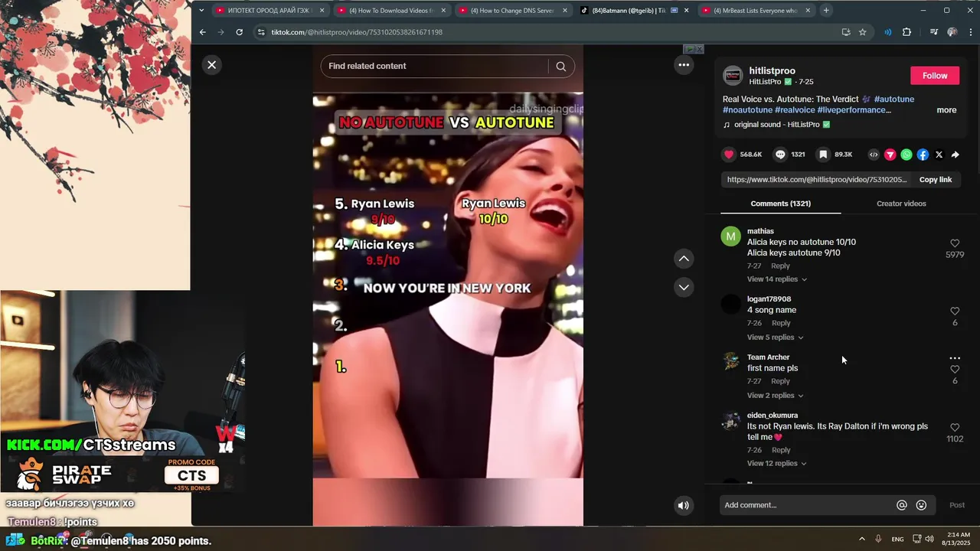Image resolution: width=980 pixels, height=551 pixels.
Task: Expand View 14 replies under mathias
Action: pos(777,279)
